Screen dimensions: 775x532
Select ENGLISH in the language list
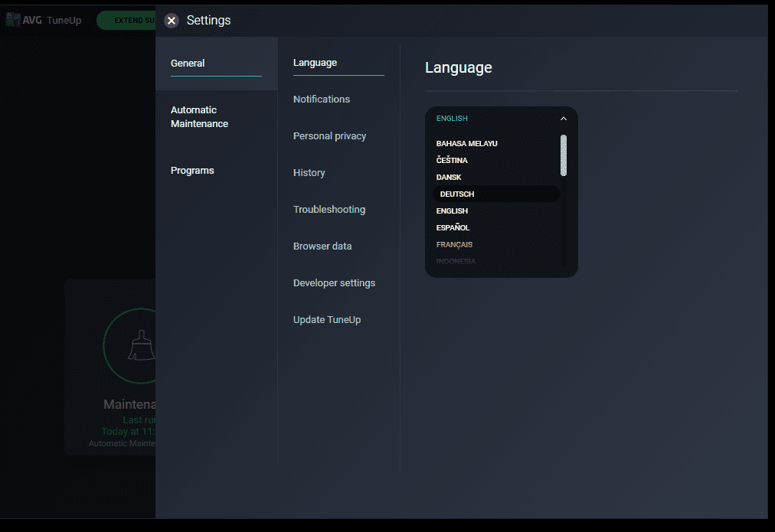(452, 211)
